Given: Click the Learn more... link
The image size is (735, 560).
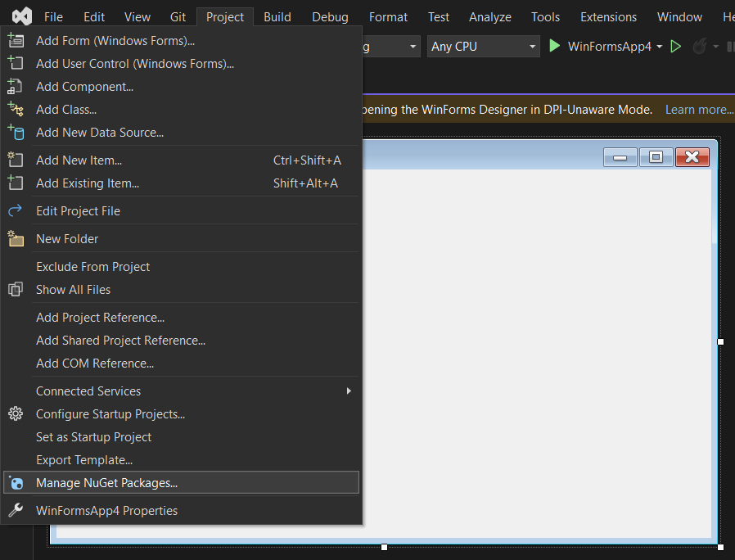Looking at the screenshot, I should click(x=699, y=109).
